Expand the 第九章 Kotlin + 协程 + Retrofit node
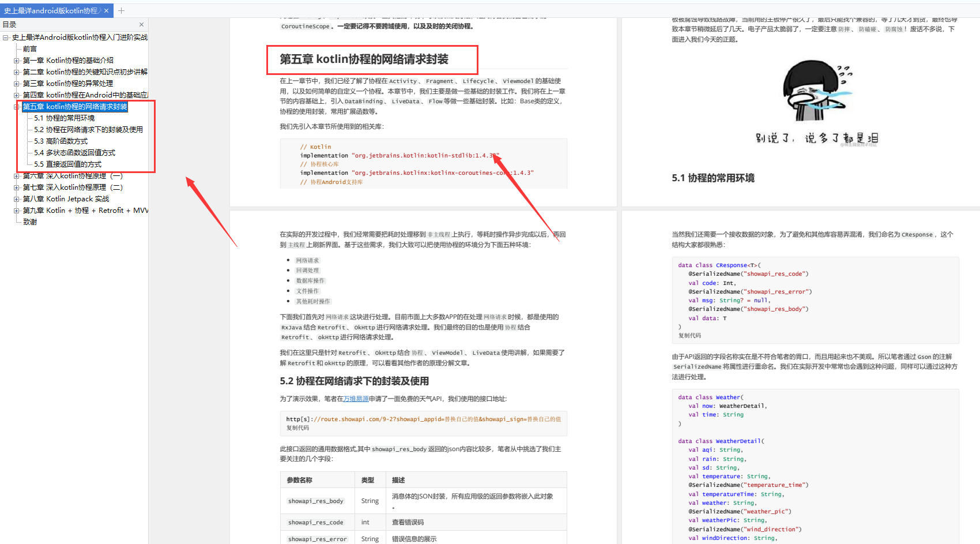 point(17,211)
